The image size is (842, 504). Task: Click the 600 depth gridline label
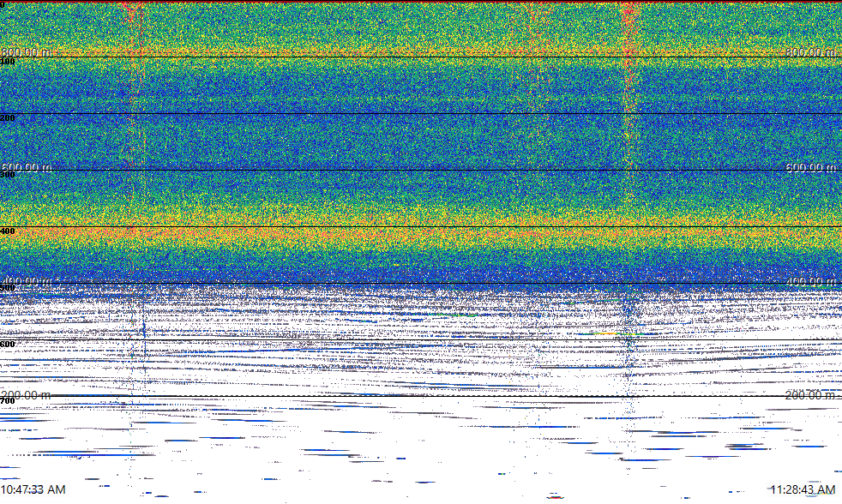click(x=8, y=345)
